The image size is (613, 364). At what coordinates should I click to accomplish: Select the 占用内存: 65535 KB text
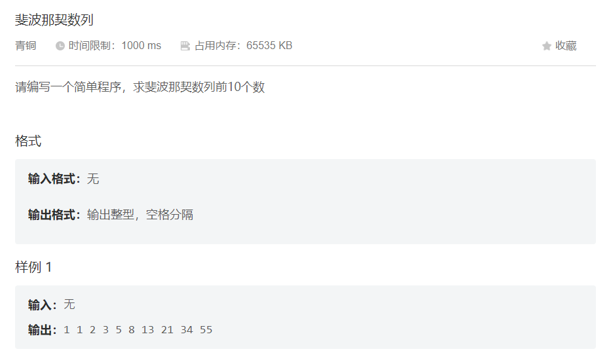click(x=243, y=46)
